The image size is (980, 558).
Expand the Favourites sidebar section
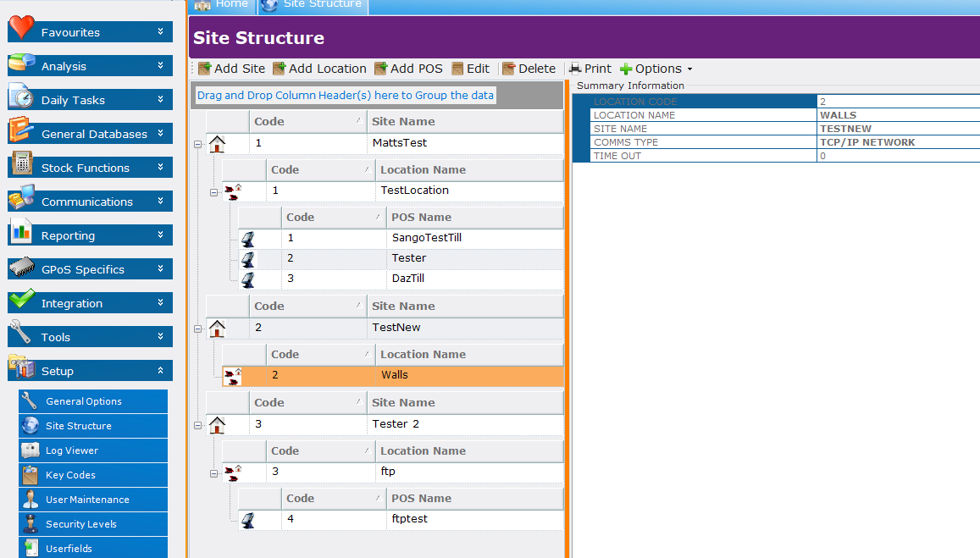click(x=161, y=31)
